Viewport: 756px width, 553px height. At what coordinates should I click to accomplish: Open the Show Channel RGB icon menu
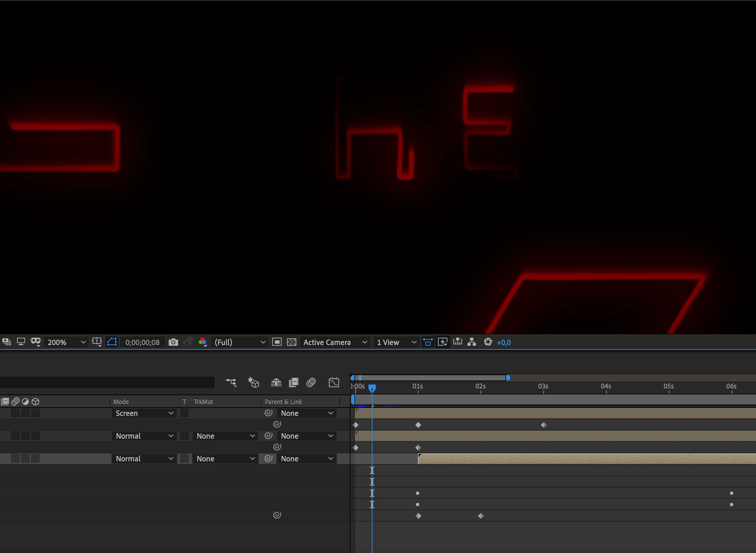(x=202, y=342)
